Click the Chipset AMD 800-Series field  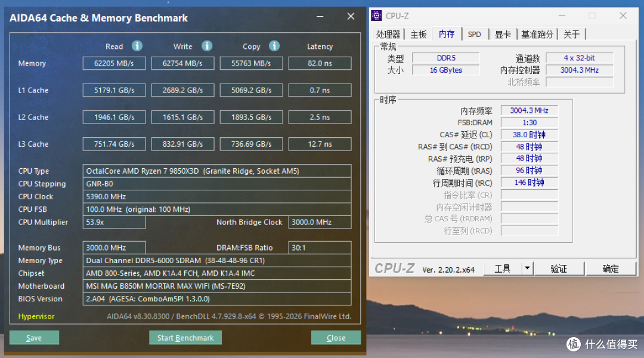click(x=217, y=273)
